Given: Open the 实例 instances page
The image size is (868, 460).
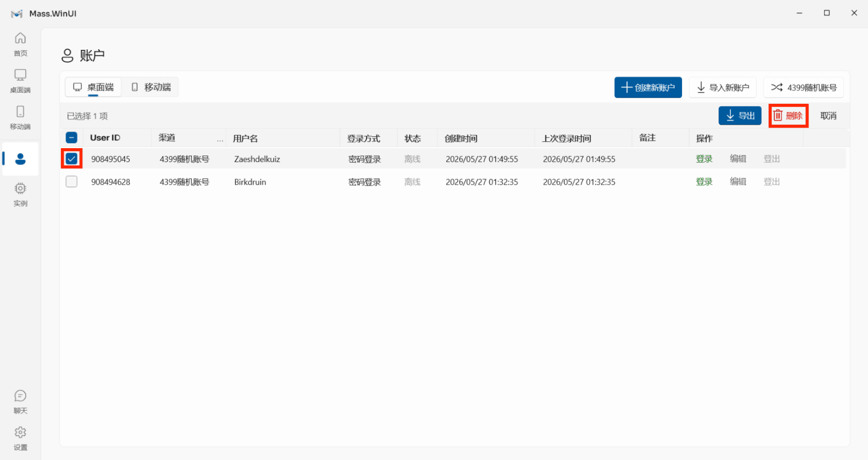Looking at the screenshot, I should 20,194.
